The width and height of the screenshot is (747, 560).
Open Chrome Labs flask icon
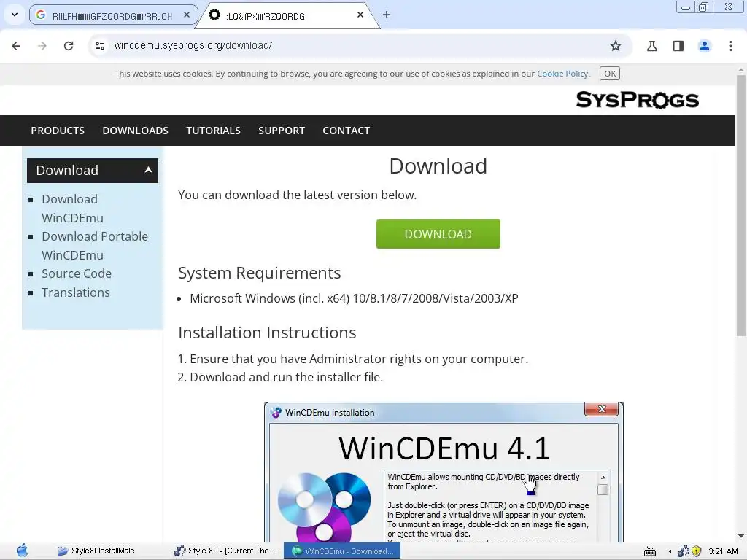point(652,46)
